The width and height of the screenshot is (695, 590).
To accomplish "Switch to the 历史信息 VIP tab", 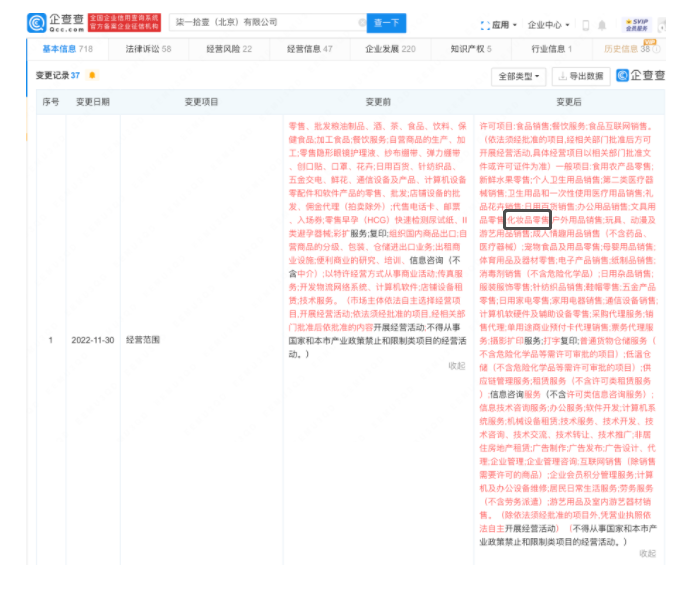I will (631, 48).
